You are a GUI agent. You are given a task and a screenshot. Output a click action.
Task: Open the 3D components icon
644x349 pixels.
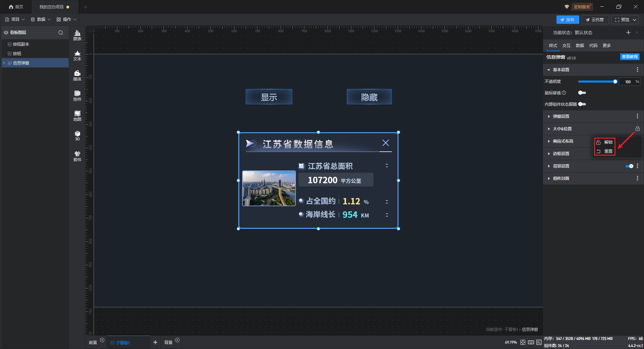tap(77, 136)
